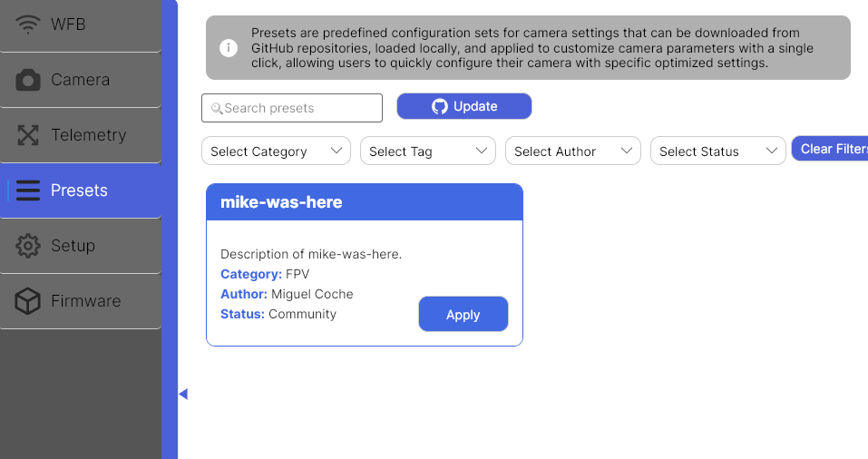Focus the Search presets text field

point(292,108)
